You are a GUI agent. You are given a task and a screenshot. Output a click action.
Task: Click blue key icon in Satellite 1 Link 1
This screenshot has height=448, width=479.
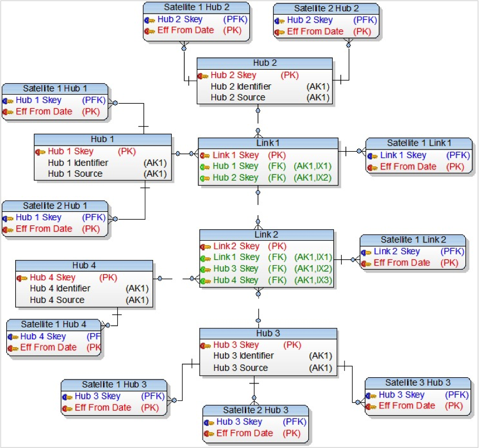tap(372, 156)
